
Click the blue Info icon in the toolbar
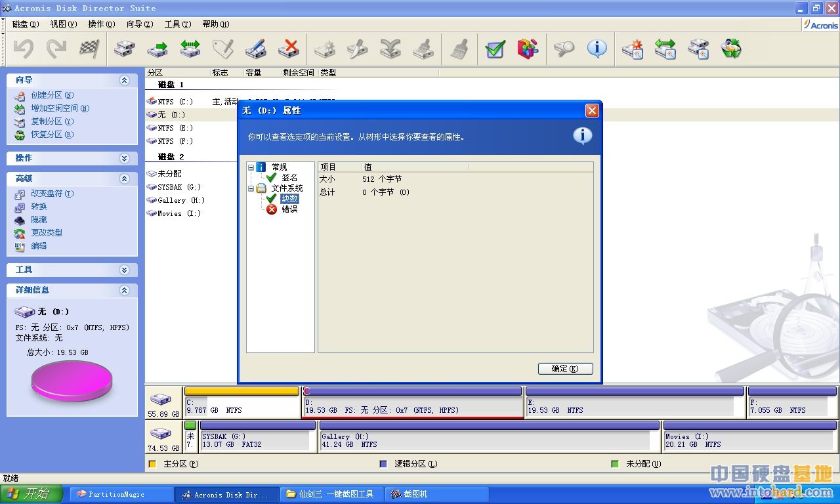597,49
